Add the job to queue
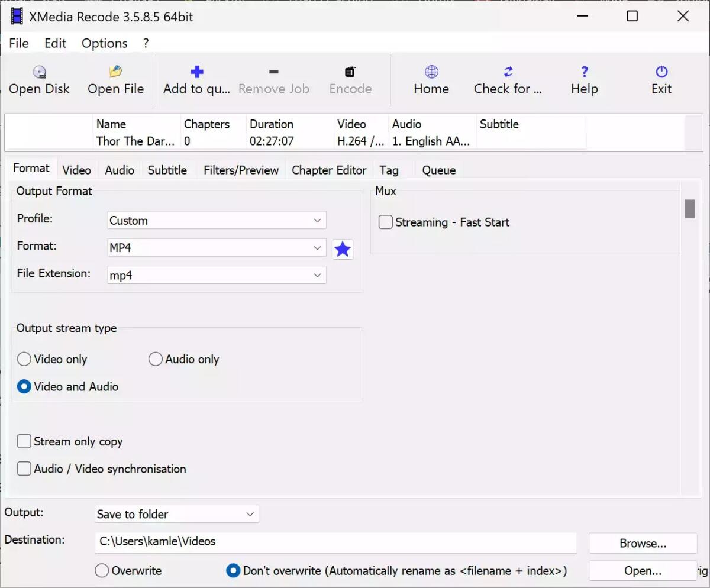The image size is (710, 588). pos(196,80)
